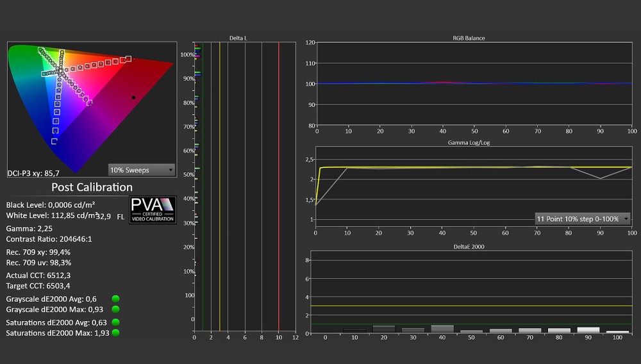Click the Post Calibration heading
This screenshot has height=364, width=641.
(x=92, y=187)
